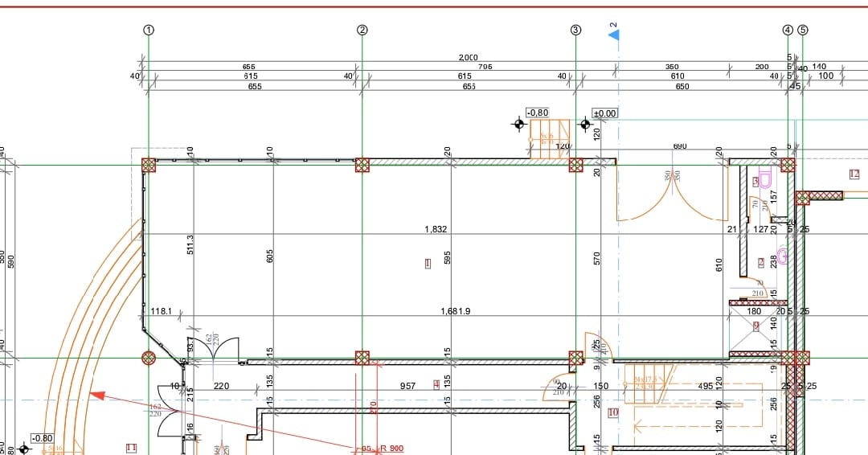Select vertical dimension text 570
This screenshot has height=455, width=868.
(596, 258)
